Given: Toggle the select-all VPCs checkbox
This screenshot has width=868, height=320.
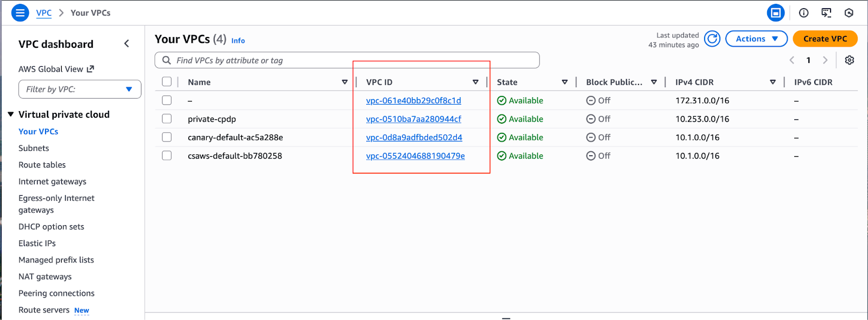Looking at the screenshot, I should (x=167, y=82).
